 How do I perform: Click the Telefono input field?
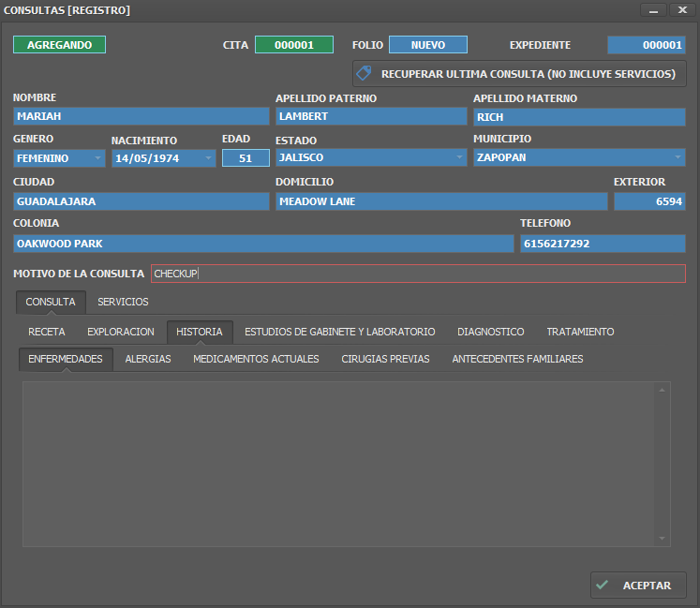coord(603,244)
